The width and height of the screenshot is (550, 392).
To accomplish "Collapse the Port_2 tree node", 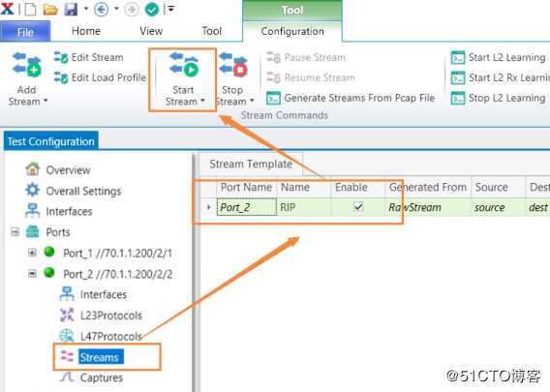I will 32,273.
